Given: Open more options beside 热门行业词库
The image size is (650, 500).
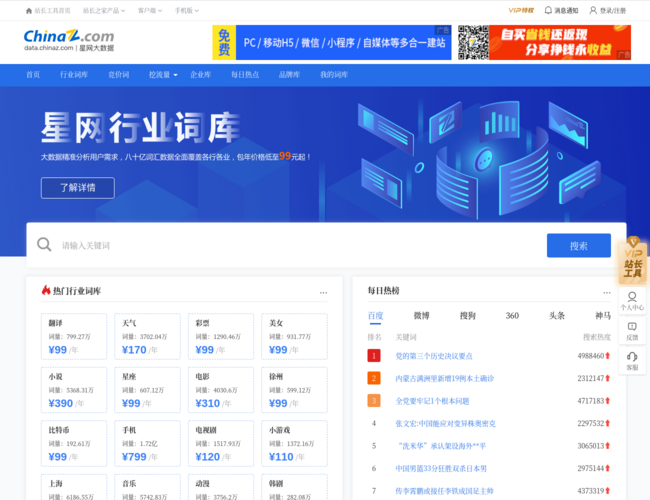Looking at the screenshot, I should (323, 293).
